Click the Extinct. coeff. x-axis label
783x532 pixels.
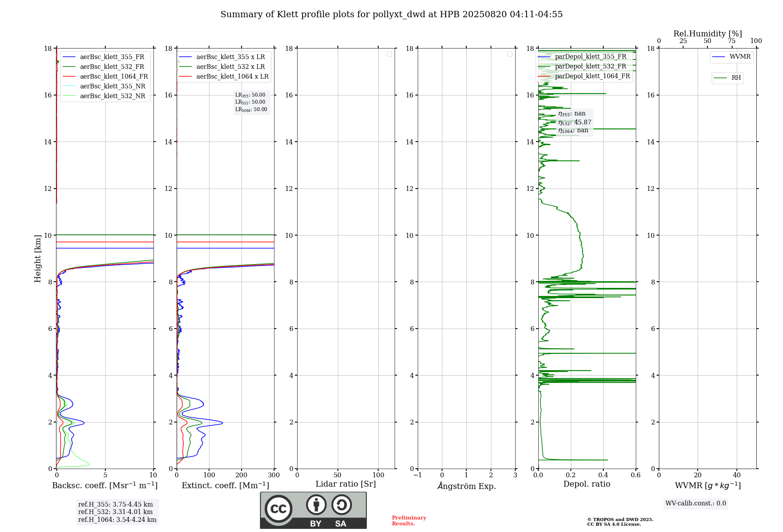click(x=226, y=485)
